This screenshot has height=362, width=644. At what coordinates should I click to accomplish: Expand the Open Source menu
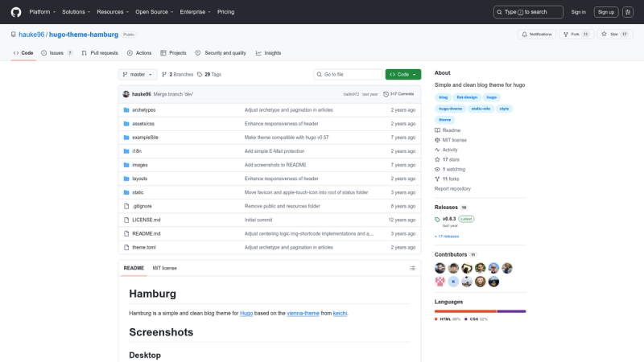coord(155,12)
